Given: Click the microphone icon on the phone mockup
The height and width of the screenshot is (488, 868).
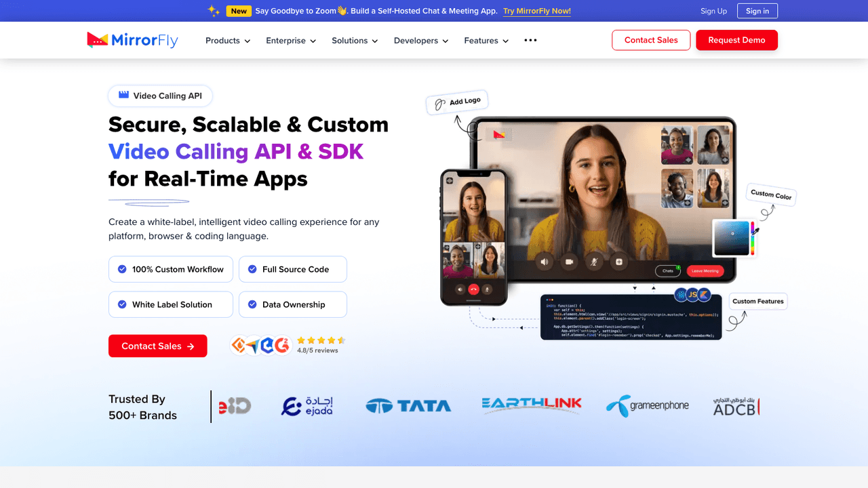Looking at the screenshot, I should click(x=487, y=289).
